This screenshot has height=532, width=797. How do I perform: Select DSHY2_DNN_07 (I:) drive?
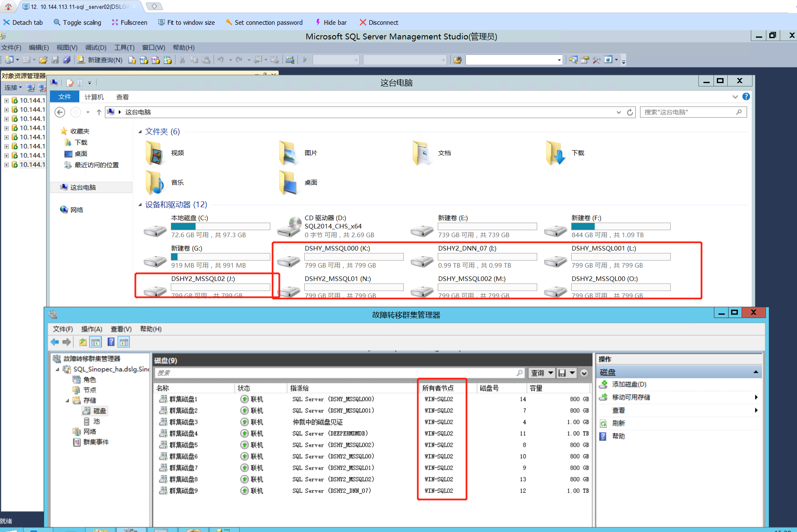point(473,257)
